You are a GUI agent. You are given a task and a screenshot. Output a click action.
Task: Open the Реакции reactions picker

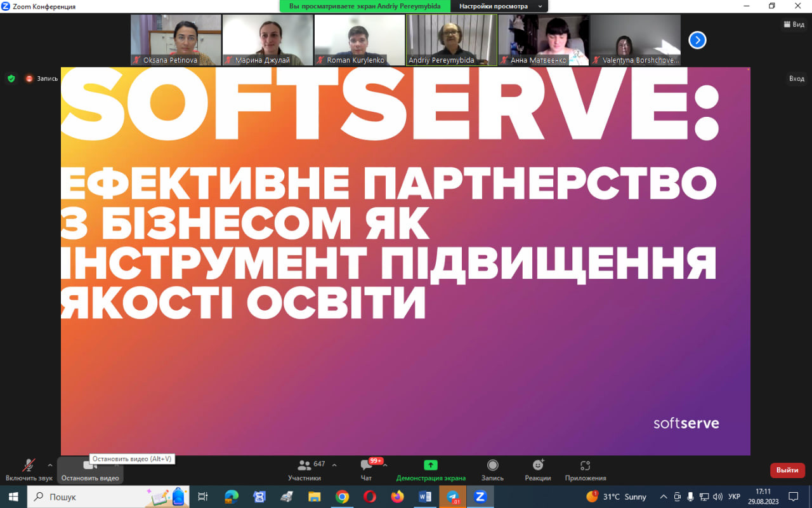tap(538, 470)
